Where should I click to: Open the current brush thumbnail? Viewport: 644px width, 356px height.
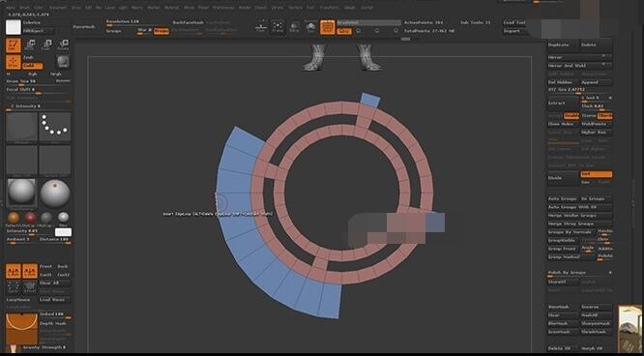21,127
